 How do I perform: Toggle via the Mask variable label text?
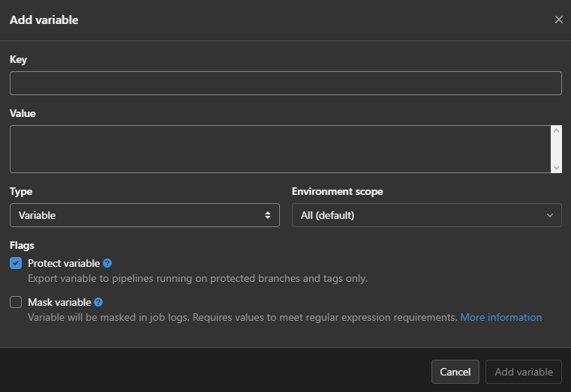(59, 302)
